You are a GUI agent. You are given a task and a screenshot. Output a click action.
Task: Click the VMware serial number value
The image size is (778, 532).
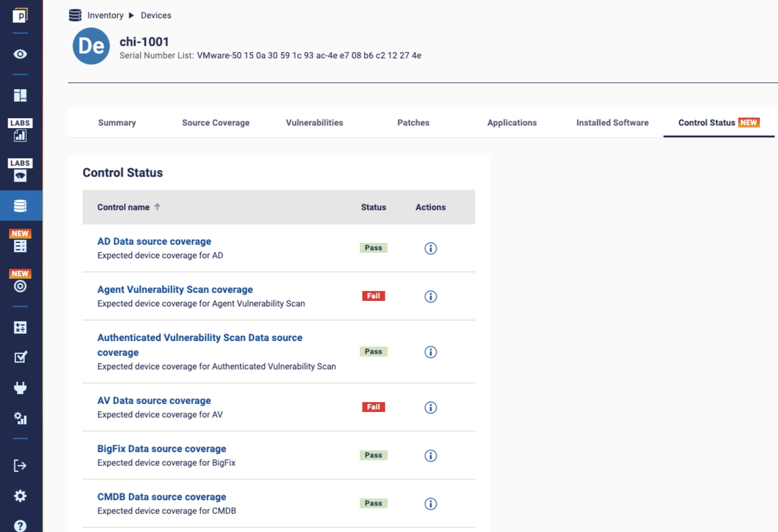pos(309,56)
